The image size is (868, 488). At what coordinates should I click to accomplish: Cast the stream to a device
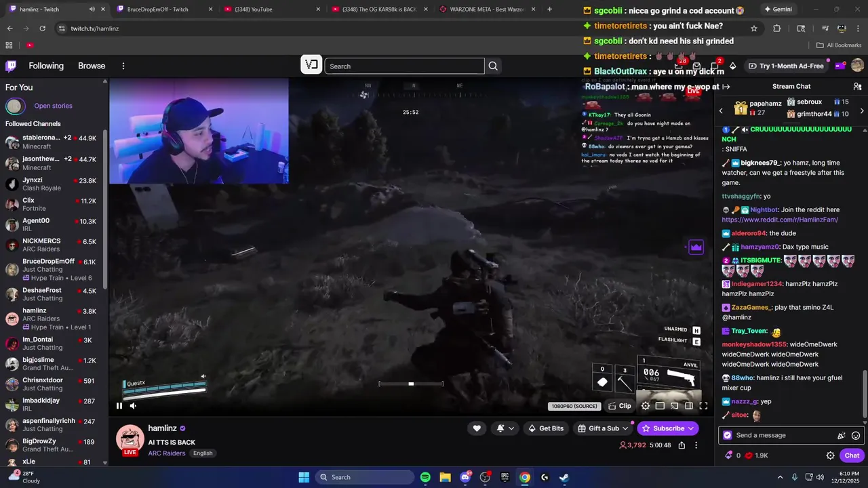[675, 406]
